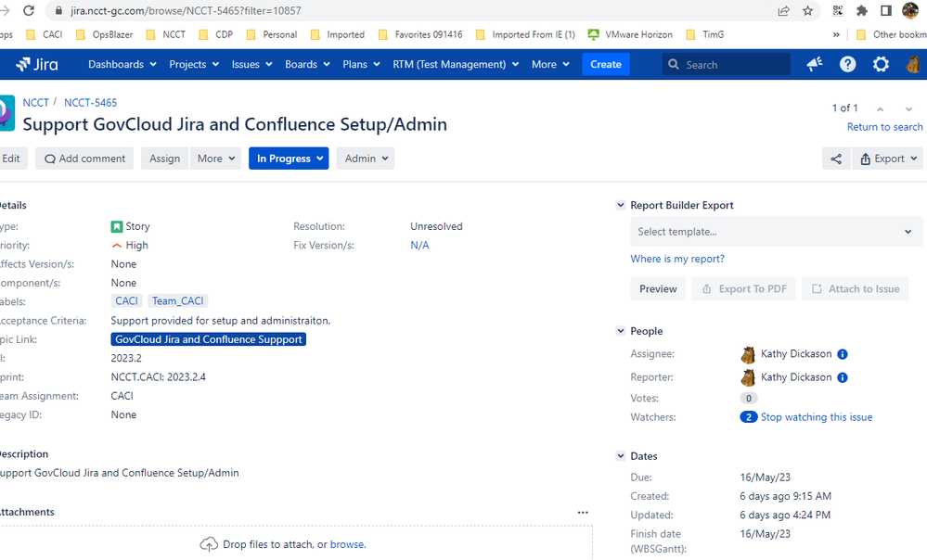The width and height of the screenshot is (927, 560).
Task: Open the In Progress status dropdown
Action: pyautogui.click(x=289, y=159)
